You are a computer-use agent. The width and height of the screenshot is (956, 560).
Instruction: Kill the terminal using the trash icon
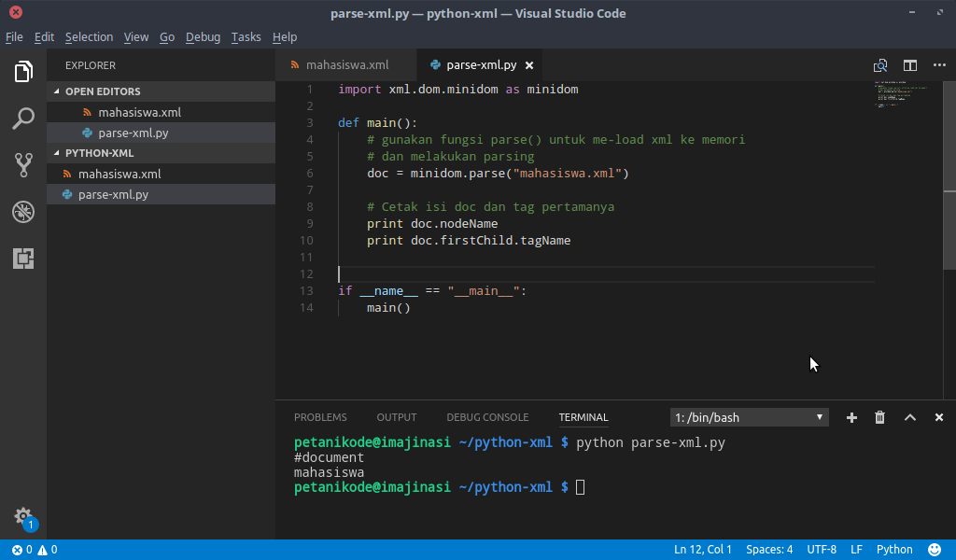pos(879,417)
